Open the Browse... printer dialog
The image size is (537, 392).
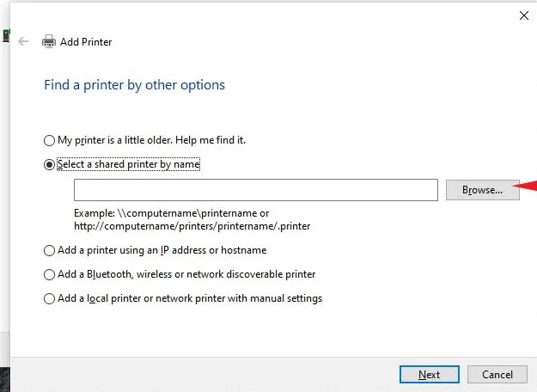point(482,190)
